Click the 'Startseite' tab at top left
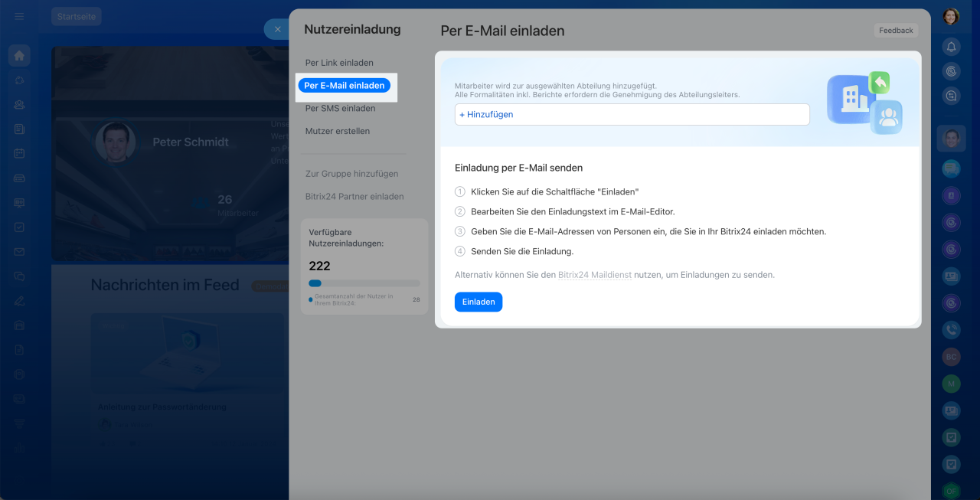Image resolution: width=980 pixels, height=500 pixels. pos(77,16)
